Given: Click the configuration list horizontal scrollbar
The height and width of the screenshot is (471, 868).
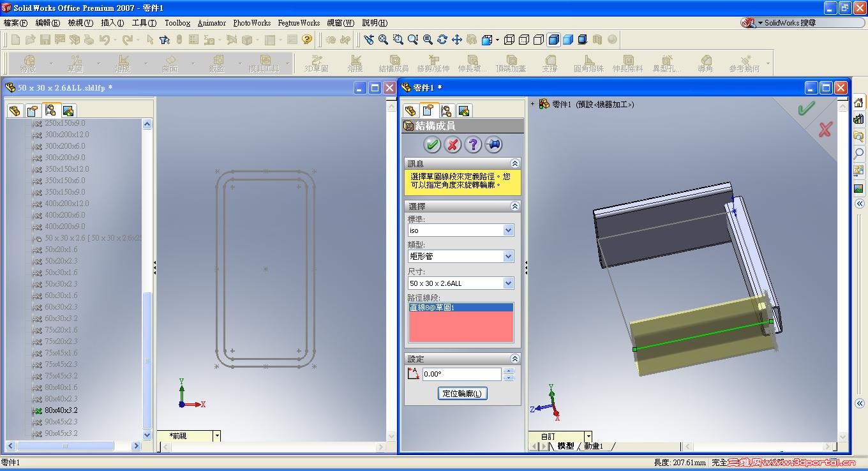Looking at the screenshot, I should 73,445.
